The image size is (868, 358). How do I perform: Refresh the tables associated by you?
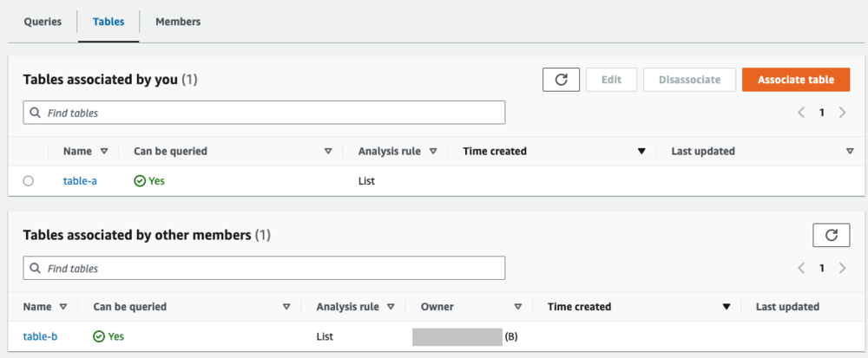click(x=561, y=80)
